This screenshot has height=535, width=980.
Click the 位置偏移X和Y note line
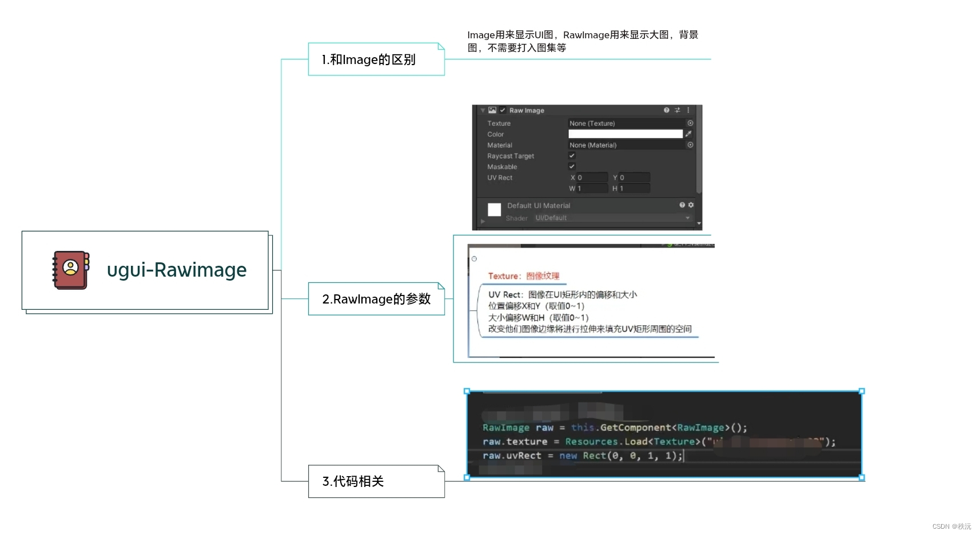(x=536, y=306)
